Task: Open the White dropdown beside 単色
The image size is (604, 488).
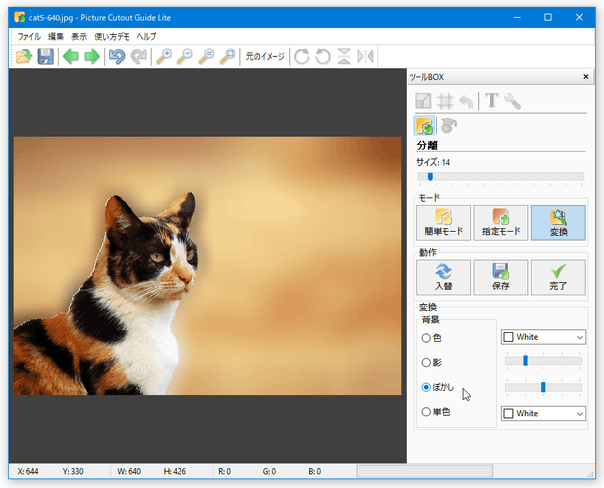Action: tap(543, 413)
